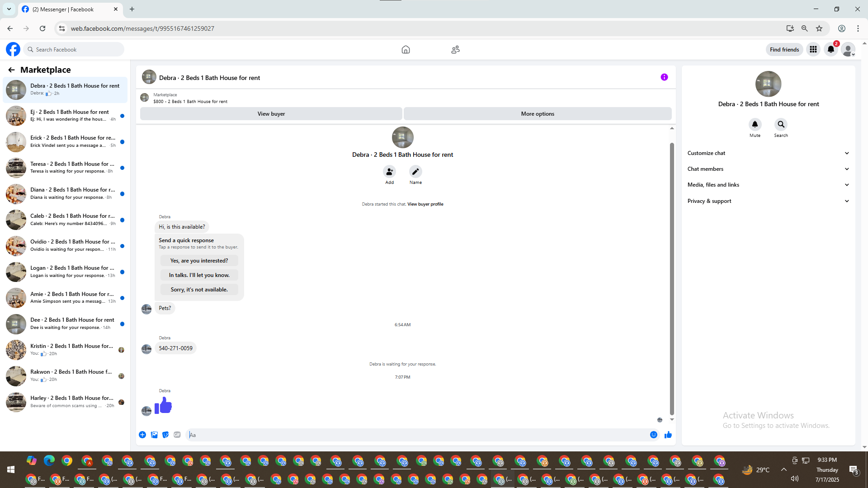Choose a GIF in composer

(177, 435)
